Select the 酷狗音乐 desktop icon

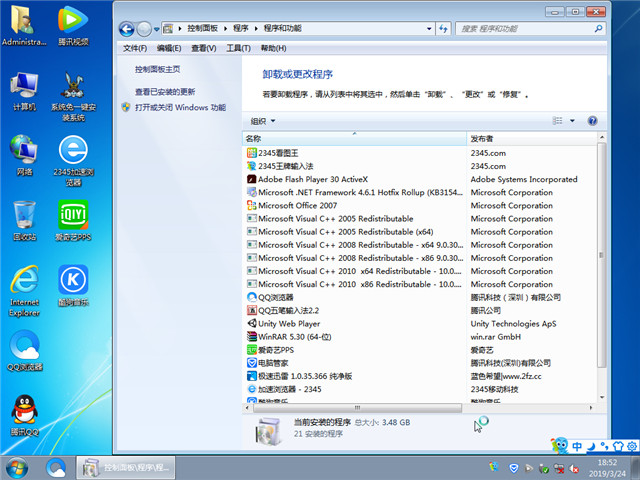(73, 283)
